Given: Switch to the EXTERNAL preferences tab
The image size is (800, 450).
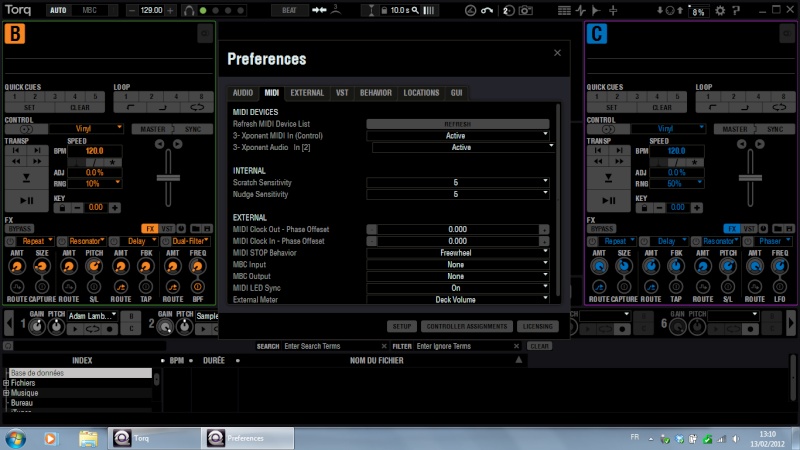Looking at the screenshot, I should pyautogui.click(x=307, y=93).
